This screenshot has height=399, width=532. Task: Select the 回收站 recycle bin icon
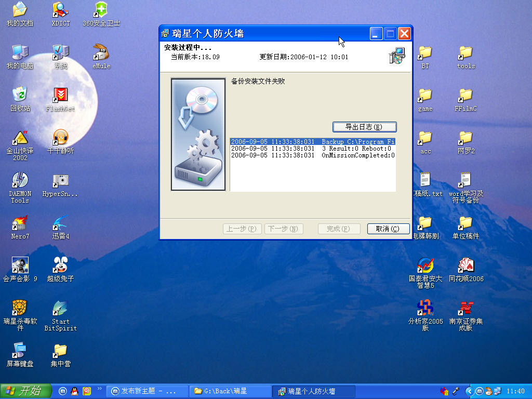point(20,99)
